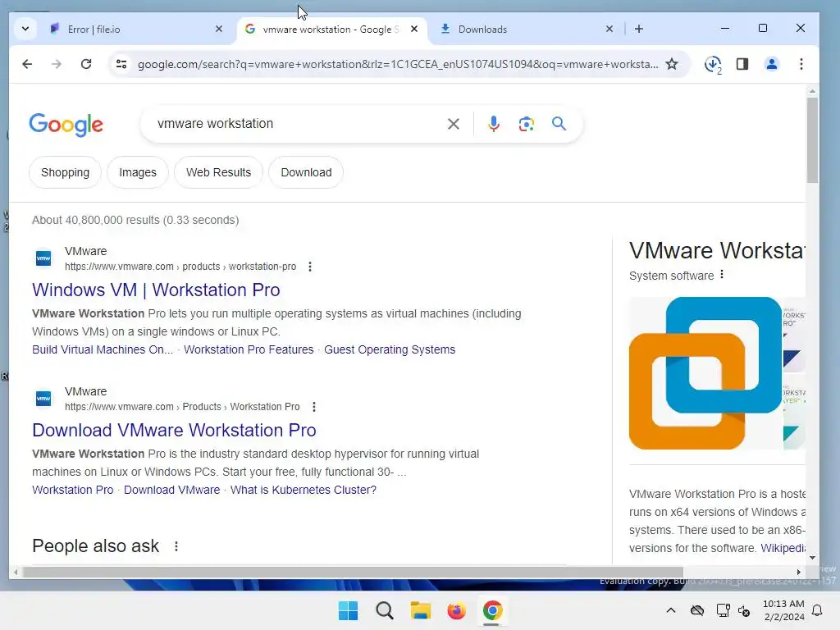Select the Images search filter
This screenshot has height=630, width=840.
(x=138, y=172)
